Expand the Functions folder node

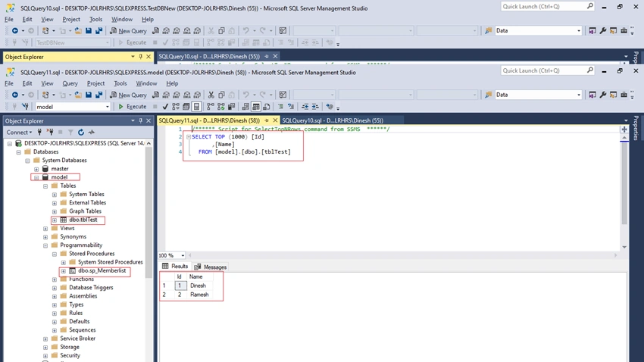click(x=55, y=279)
